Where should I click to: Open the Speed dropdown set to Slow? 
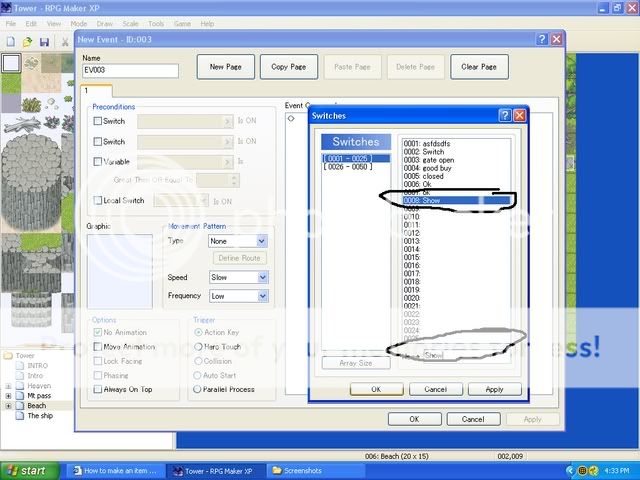(x=238, y=277)
